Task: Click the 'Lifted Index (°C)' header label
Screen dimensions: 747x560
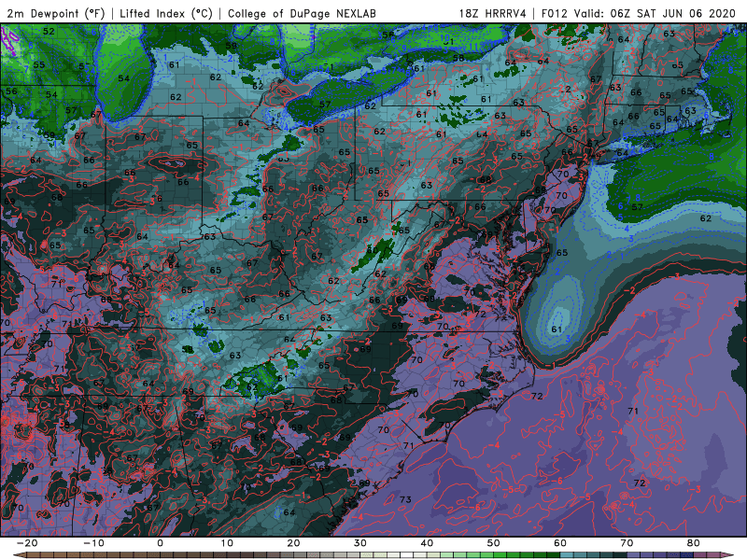Action: 166,13
